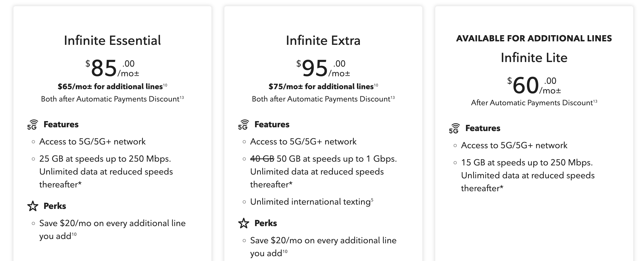Click the Perks star icon under Infinite Extra
The width and height of the screenshot is (644, 261).
(244, 223)
